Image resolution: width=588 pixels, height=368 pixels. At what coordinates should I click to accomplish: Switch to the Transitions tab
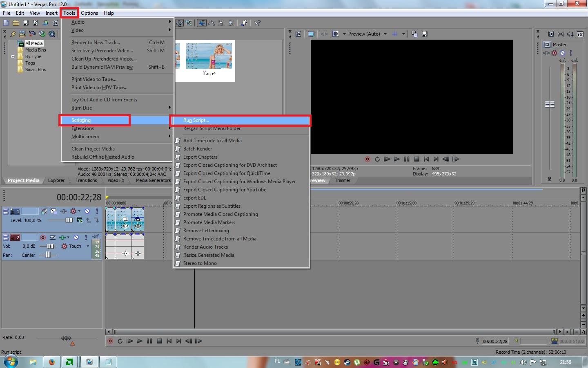(x=86, y=180)
